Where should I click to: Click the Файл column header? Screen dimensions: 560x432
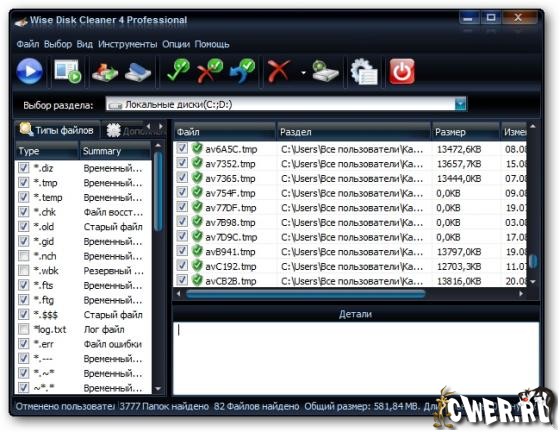(x=225, y=132)
